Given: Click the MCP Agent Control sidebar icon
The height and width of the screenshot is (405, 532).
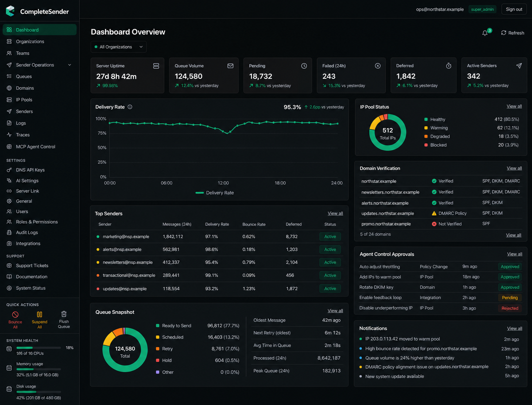Looking at the screenshot, I should [9, 147].
